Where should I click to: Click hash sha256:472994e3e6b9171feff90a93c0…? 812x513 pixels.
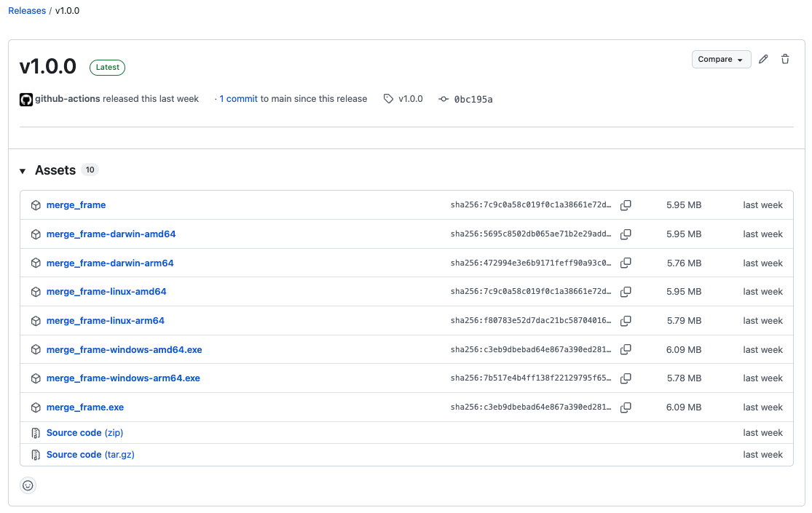pyautogui.click(x=531, y=263)
